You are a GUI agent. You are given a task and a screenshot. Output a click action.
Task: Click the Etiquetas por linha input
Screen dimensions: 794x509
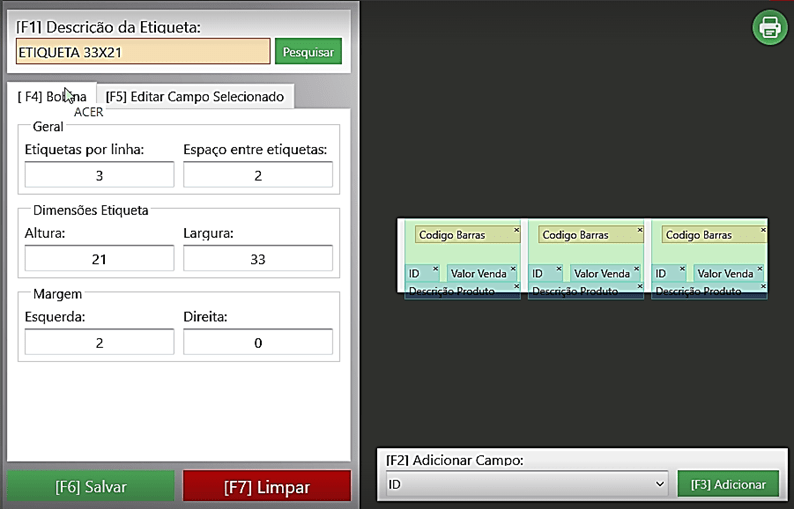coord(99,175)
